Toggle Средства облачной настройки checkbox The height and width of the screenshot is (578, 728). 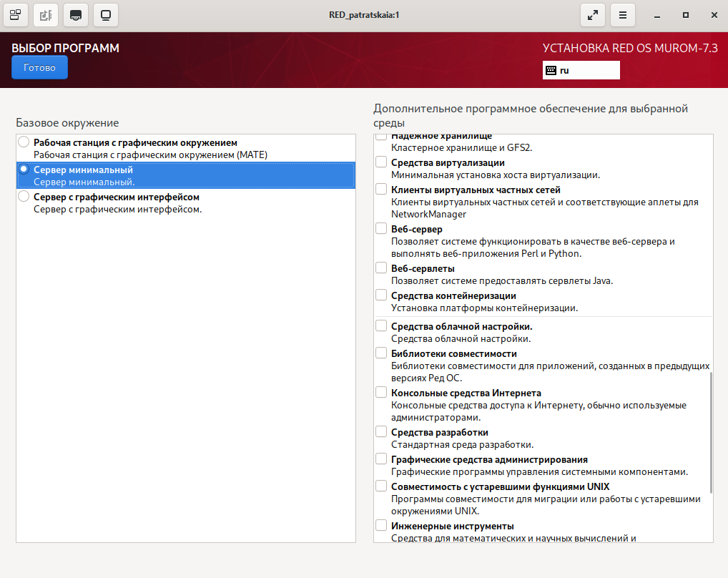(381, 325)
